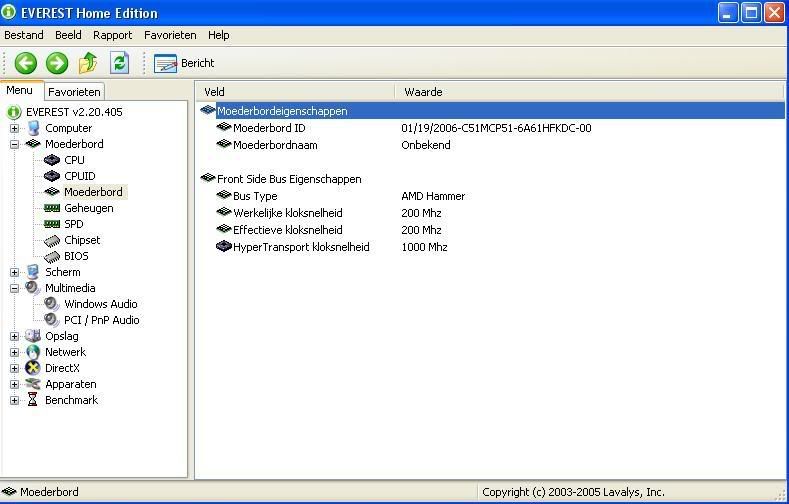This screenshot has height=504, width=789.
Task: Click the Windows Audio speaker icon
Action: pos(52,304)
